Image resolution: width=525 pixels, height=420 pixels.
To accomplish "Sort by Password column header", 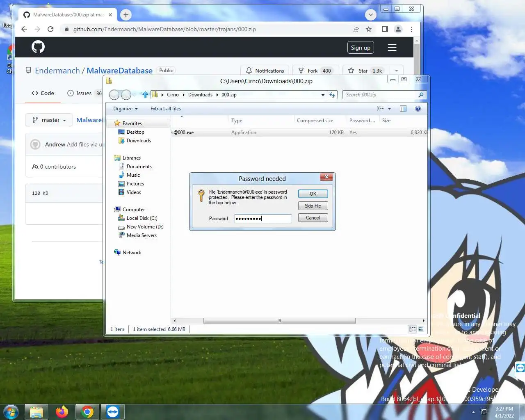I will (x=362, y=121).
